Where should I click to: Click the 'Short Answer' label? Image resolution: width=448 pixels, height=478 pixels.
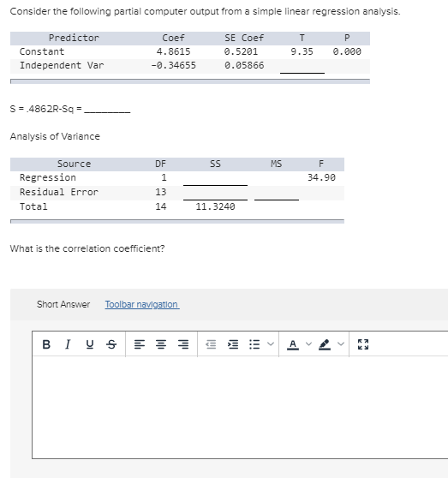[63, 304]
